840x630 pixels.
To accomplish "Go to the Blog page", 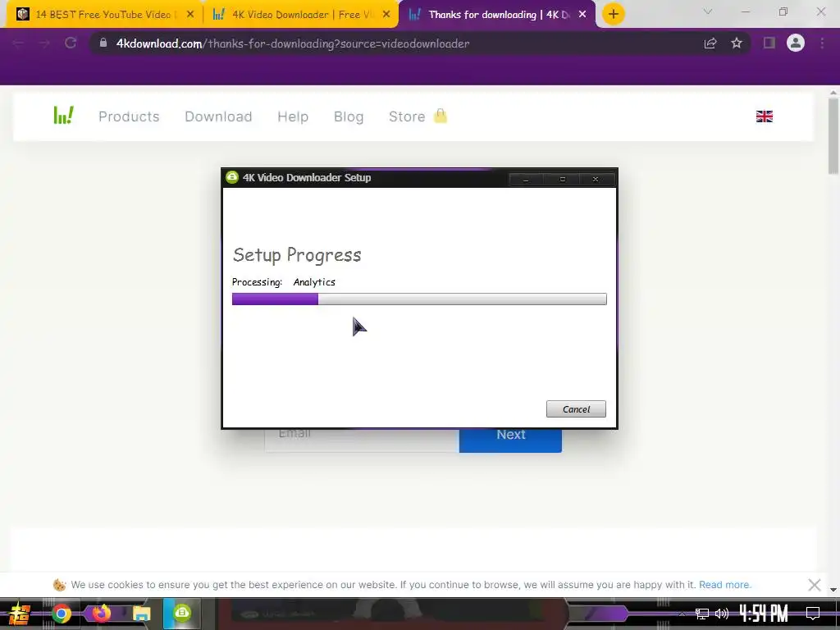I will [349, 116].
